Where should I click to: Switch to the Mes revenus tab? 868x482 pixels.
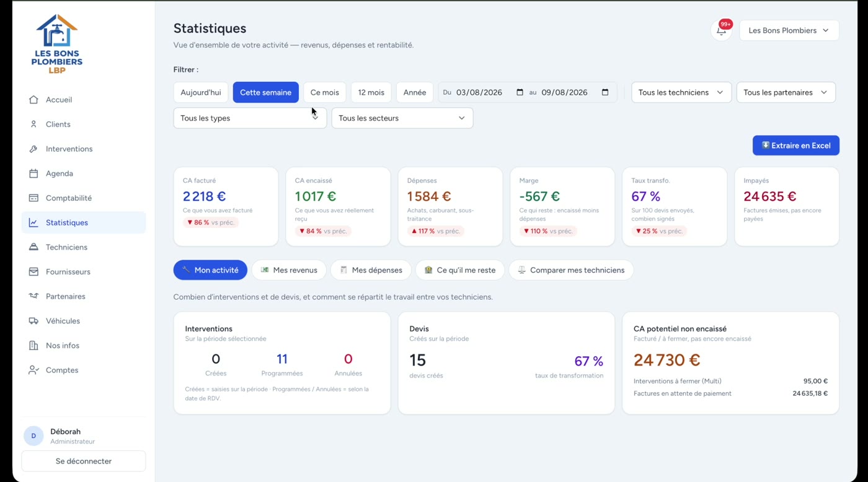(289, 270)
